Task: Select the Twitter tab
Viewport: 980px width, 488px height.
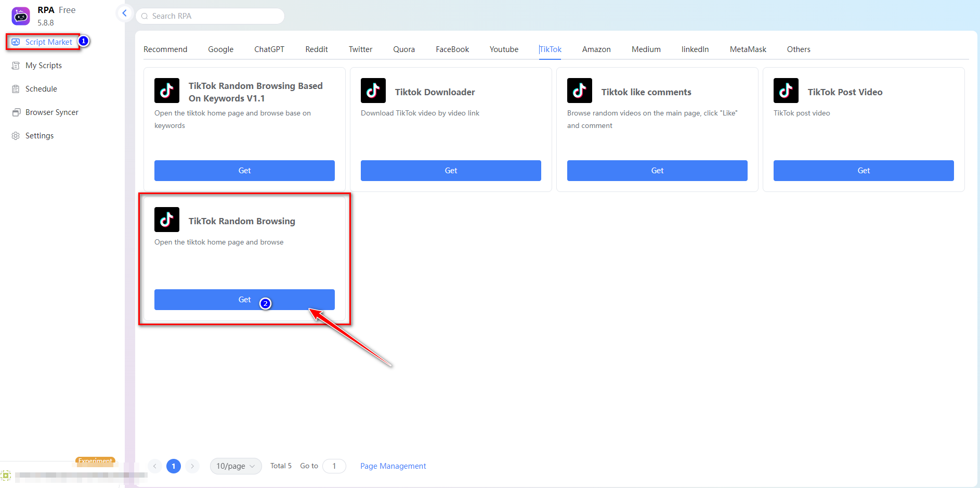Action: [361, 49]
